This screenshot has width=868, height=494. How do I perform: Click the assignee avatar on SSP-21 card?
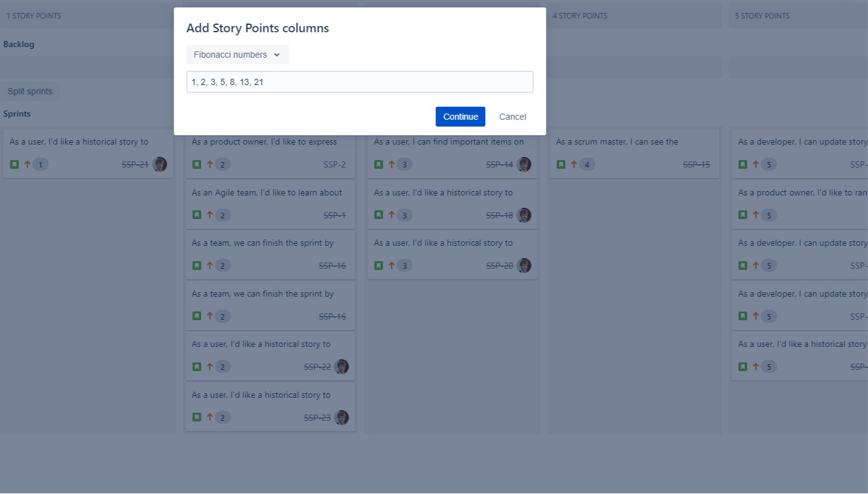[x=160, y=164]
